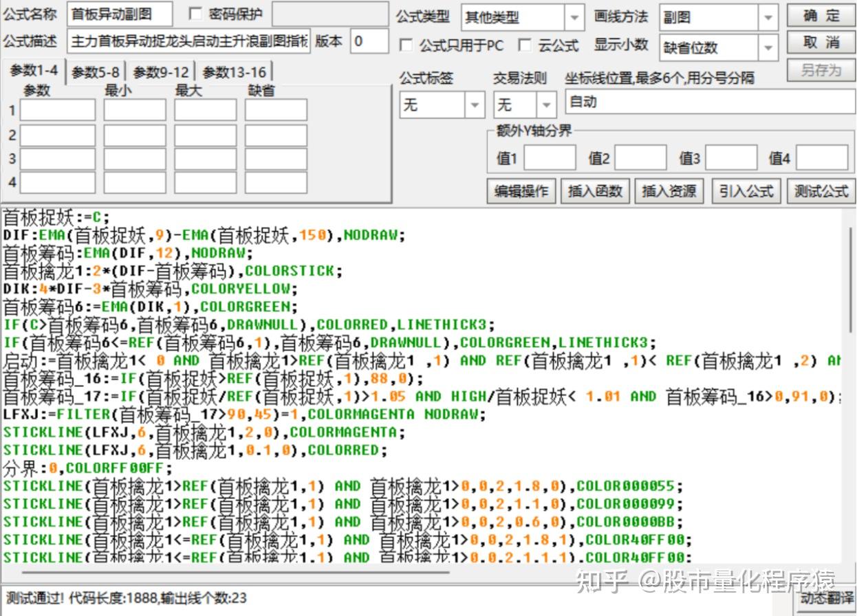Click code line starting 首板筹码_16:=IF
The height and width of the screenshot is (616, 857).
point(213,379)
